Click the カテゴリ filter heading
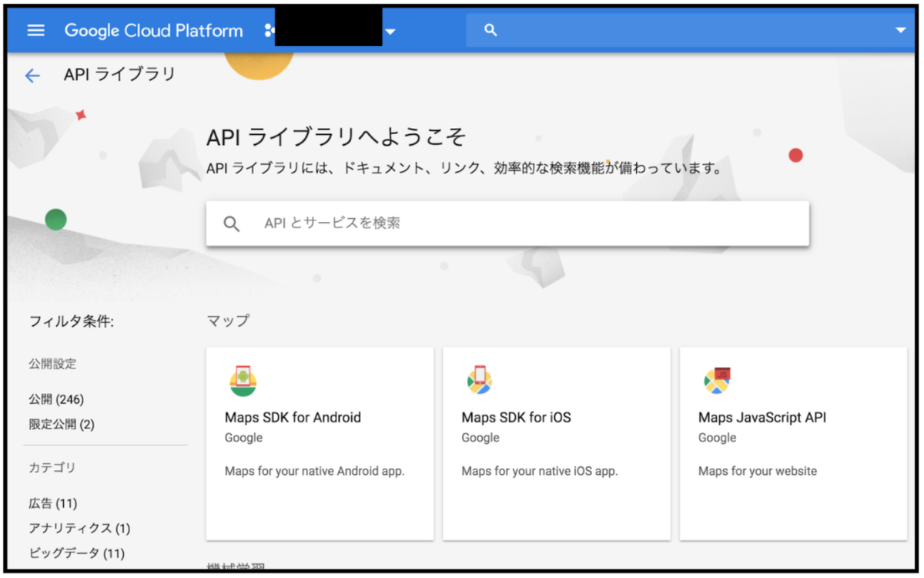This screenshot has width=924, height=578. coord(52,468)
